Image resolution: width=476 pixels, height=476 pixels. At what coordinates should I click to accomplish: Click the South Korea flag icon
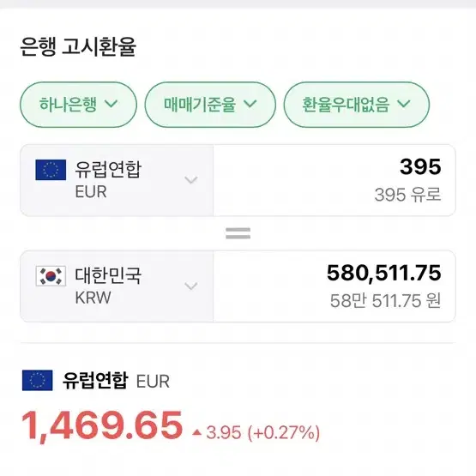click(x=51, y=276)
